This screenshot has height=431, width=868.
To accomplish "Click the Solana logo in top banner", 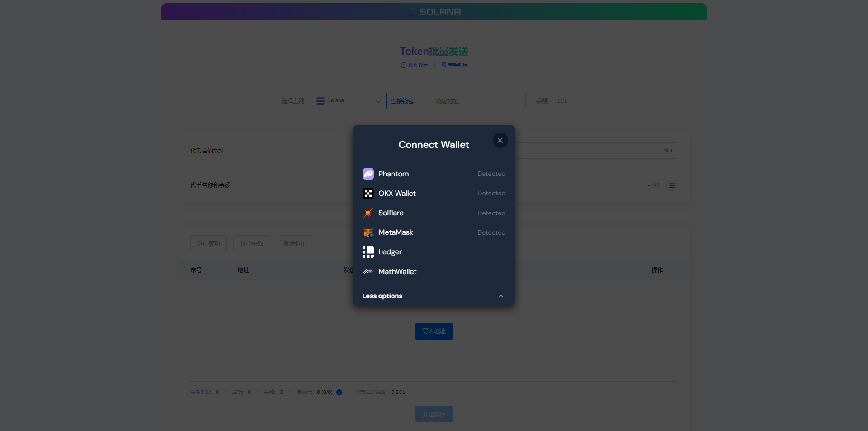I will tap(434, 12).
